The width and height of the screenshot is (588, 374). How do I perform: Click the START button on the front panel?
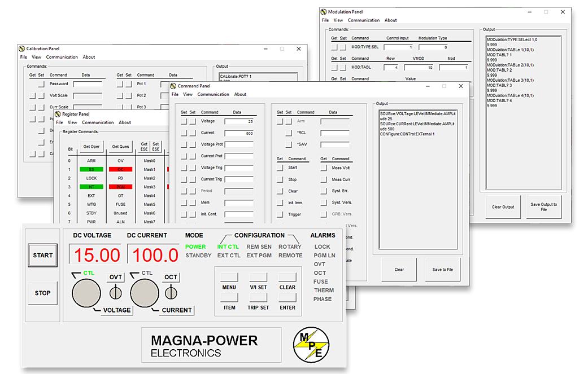pos(43,256)
